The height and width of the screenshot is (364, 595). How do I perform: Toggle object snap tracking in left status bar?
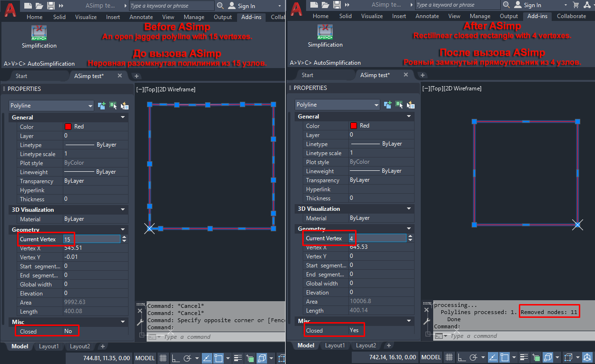[x=207, y=358]
